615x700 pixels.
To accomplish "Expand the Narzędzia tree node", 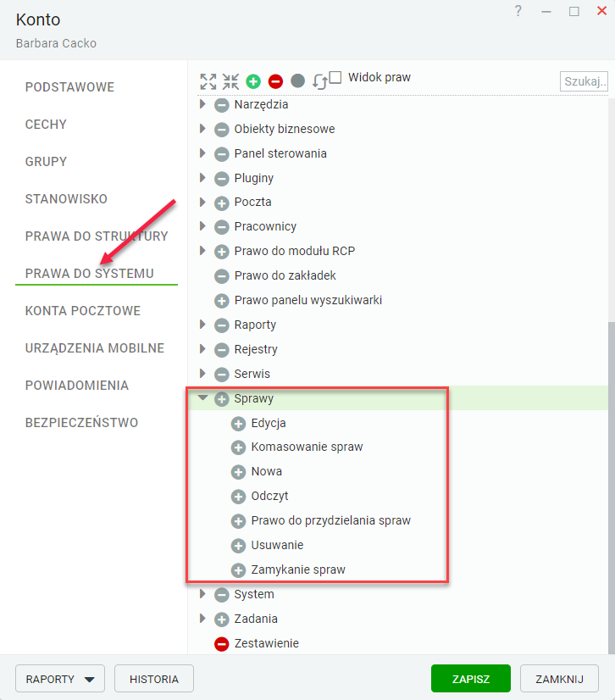I will point(202,104).
